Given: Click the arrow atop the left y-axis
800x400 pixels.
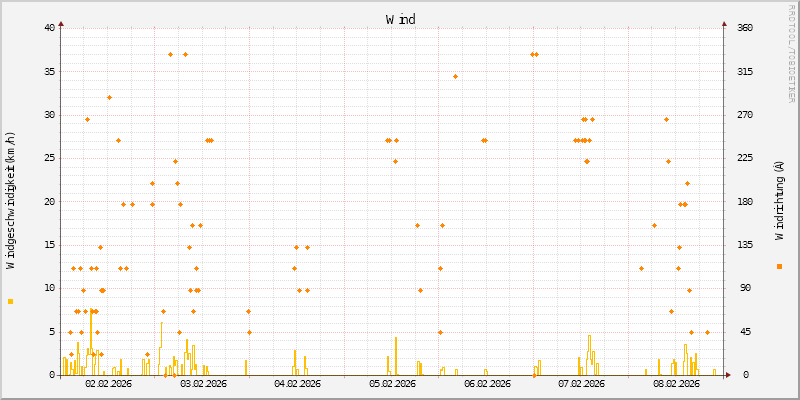Looking at the screenshot, I should pyautogui.click(x=61, y=23).
